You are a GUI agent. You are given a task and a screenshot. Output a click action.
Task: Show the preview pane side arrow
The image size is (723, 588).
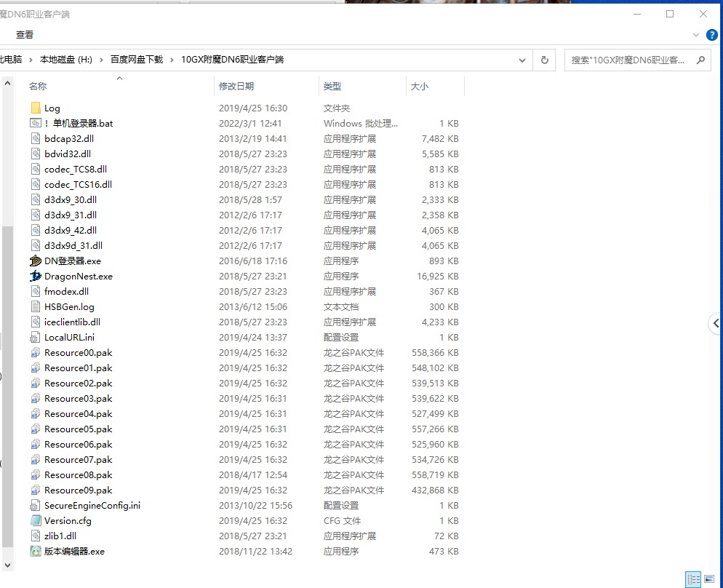(716, 323)
